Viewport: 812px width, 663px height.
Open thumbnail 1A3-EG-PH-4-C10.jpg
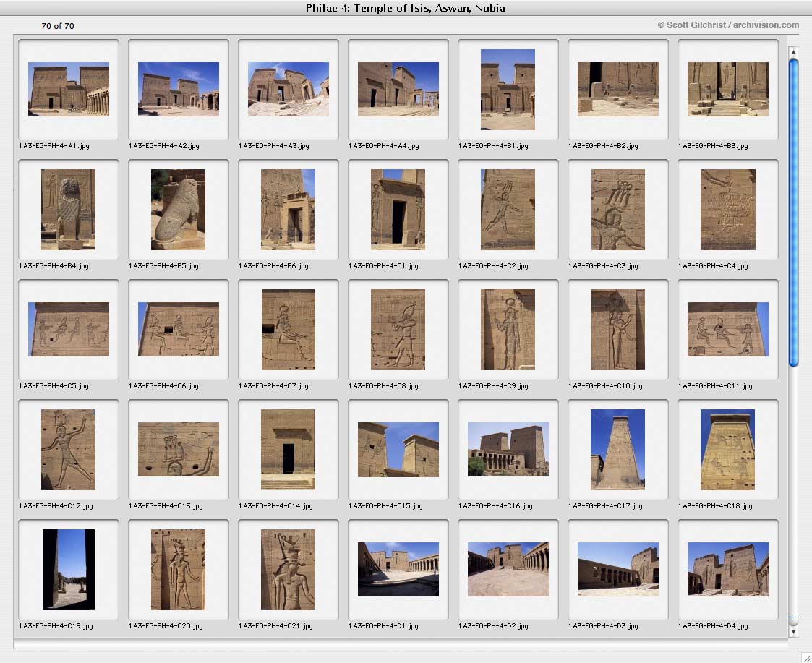[617, 330]
